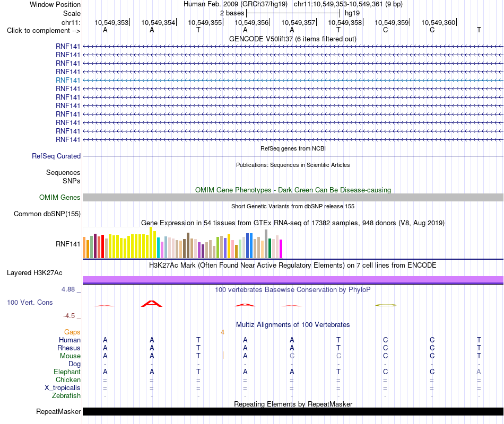This screenshot has width=504, height=424.
Task: Click the olive negative PhyloP conservation mark
Action: click(x=386, y=305)
